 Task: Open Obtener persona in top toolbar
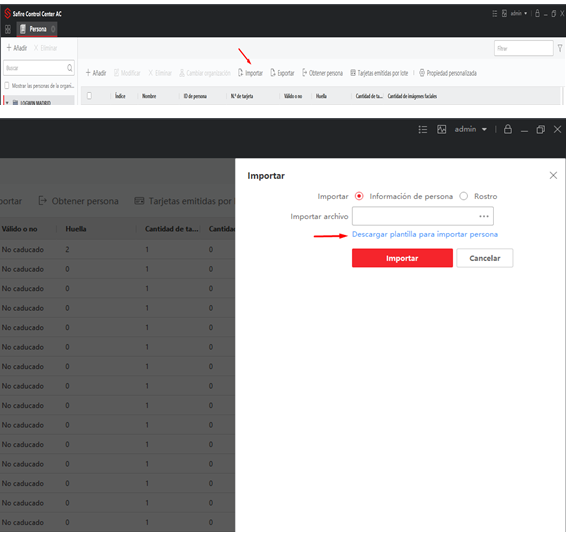pos(322,73)
